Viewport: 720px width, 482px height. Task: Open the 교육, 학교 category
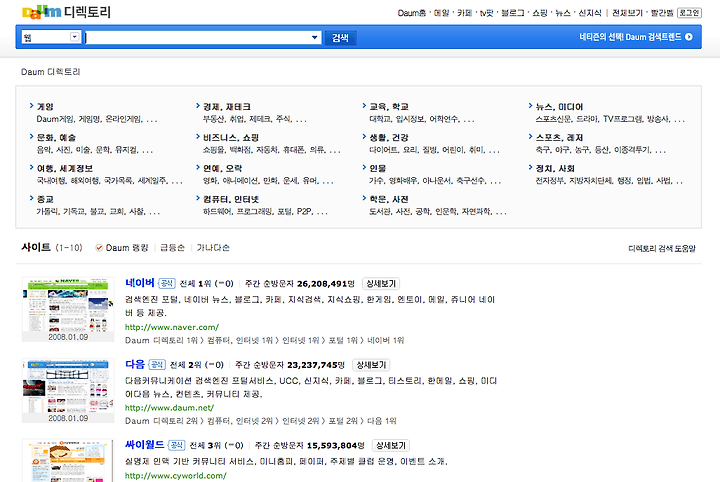point(389,106)
